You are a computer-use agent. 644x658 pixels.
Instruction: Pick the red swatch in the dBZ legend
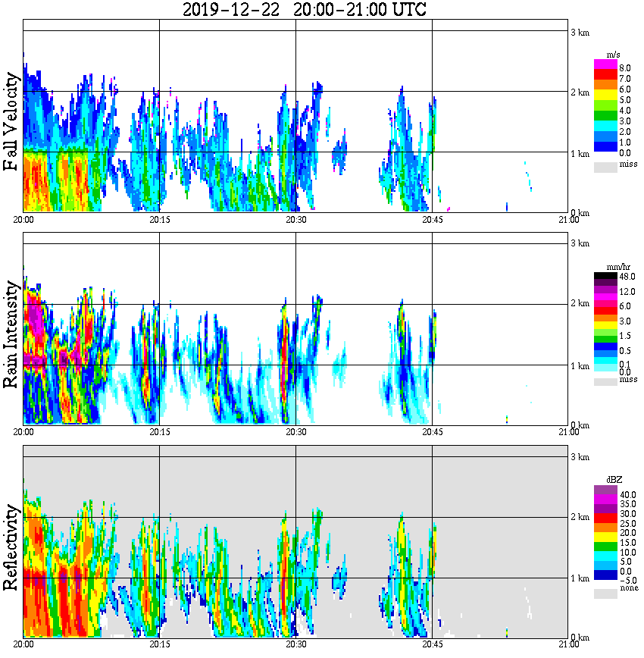point(605,518)
